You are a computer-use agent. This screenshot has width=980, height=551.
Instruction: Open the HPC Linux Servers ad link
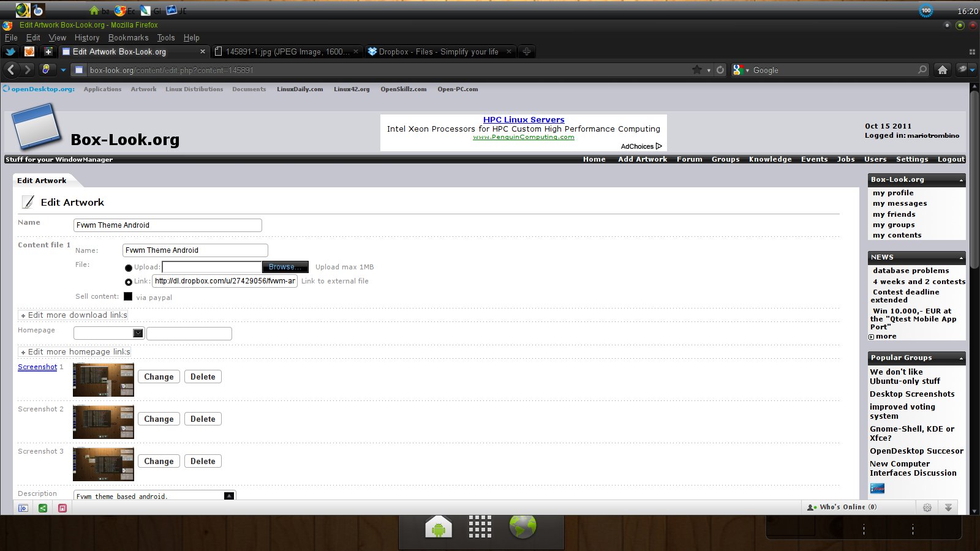(524, 119)
